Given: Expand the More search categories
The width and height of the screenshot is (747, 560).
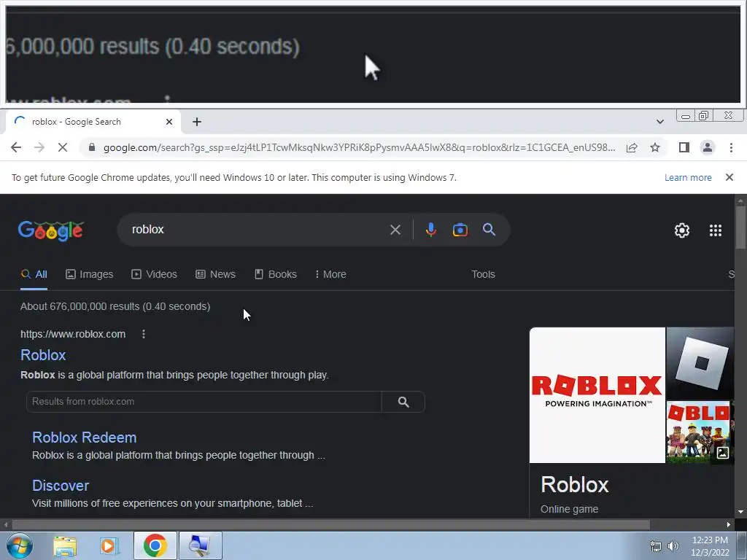Looking at the screenshot, I should tap(330, 274).
